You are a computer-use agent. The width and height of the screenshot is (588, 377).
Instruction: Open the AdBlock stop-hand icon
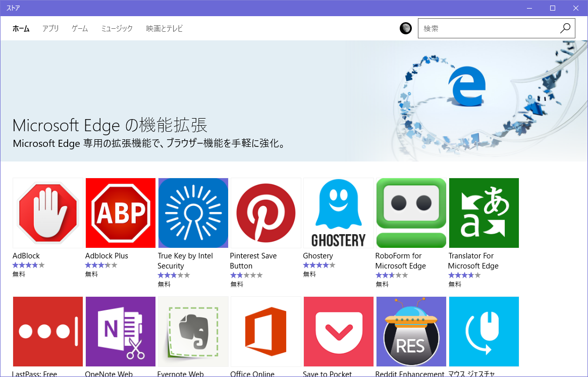(x=48, y=213)
